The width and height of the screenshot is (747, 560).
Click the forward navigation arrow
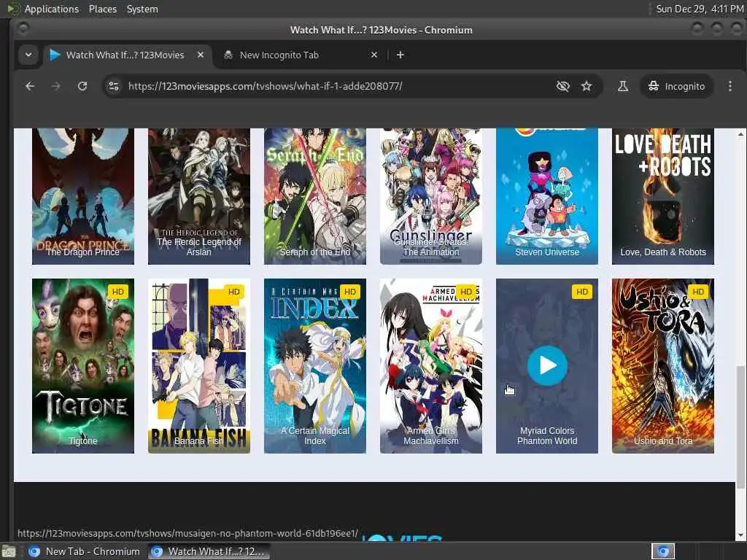tap(55, 86)
